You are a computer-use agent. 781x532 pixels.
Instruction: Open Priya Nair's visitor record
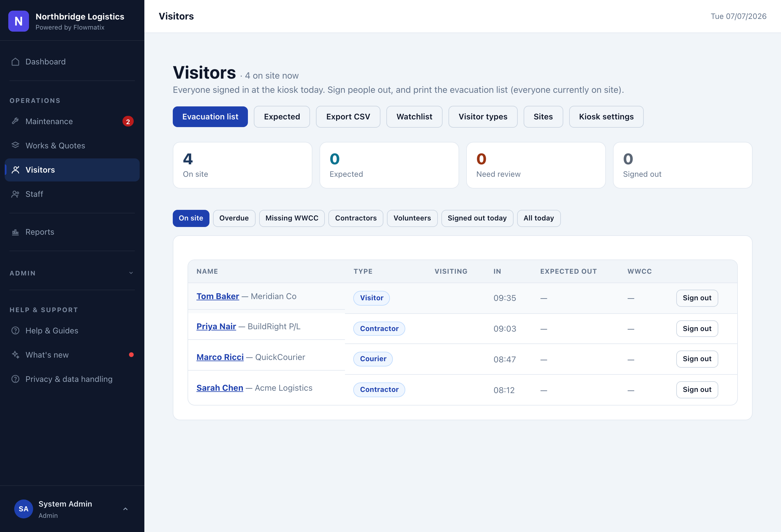click(216, 327)
